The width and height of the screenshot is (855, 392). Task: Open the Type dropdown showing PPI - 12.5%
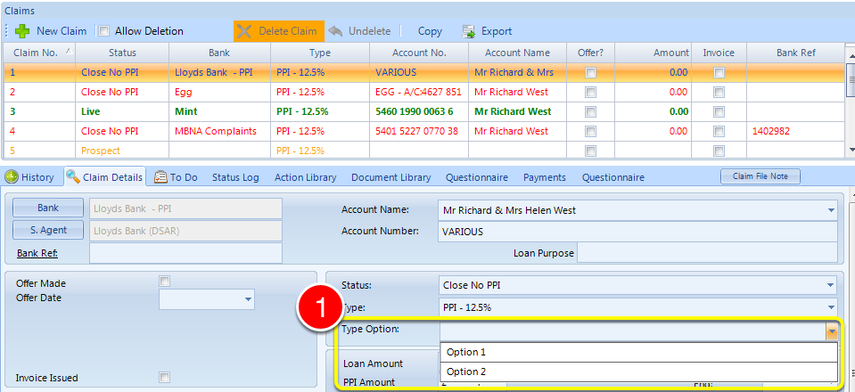click(x=830, y=307)
